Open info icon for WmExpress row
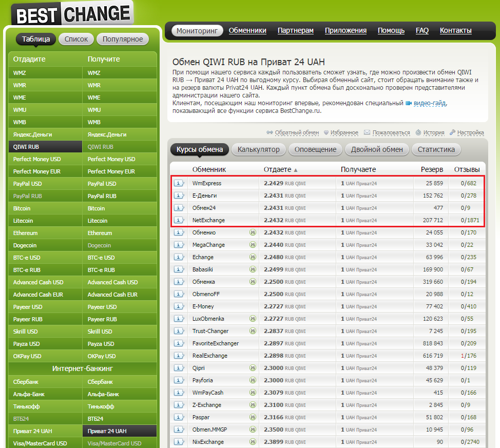500x448 pixels. (179, 183)
